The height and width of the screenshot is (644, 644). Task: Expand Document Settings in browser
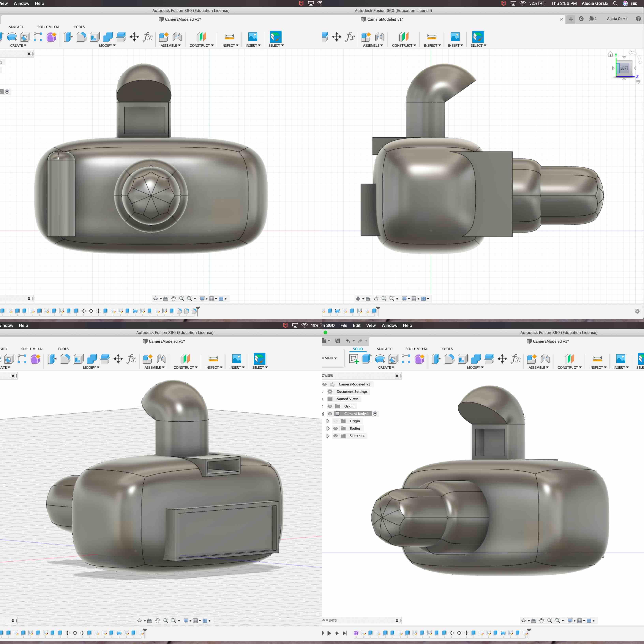tap(323, 392)
